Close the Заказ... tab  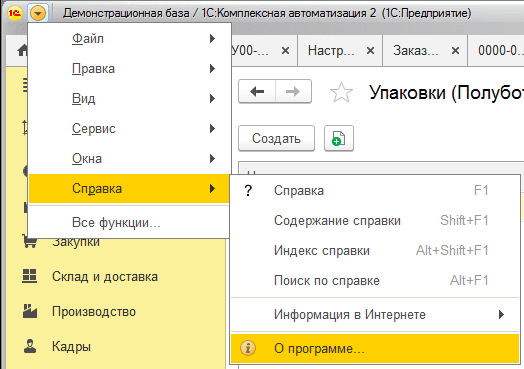point(455,51)
